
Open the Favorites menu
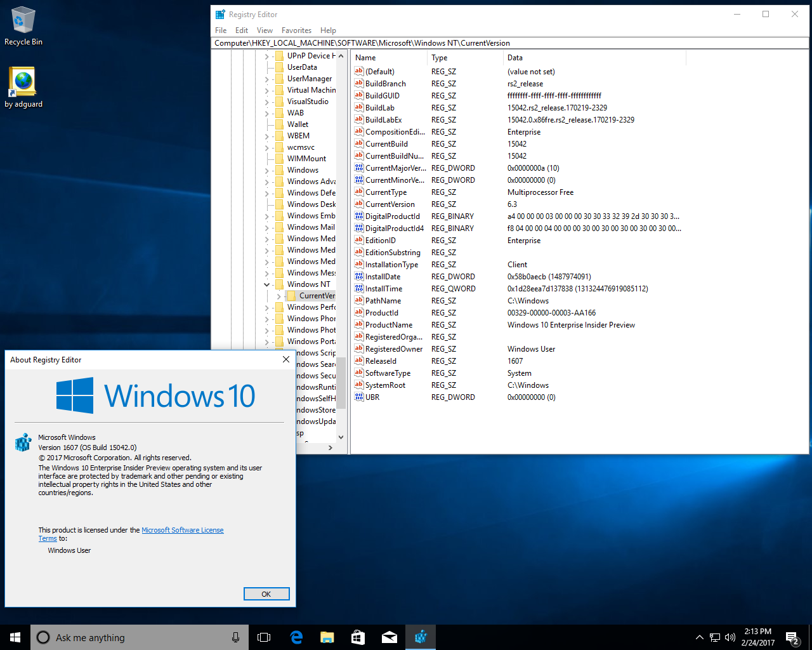[x=296, y=30]
